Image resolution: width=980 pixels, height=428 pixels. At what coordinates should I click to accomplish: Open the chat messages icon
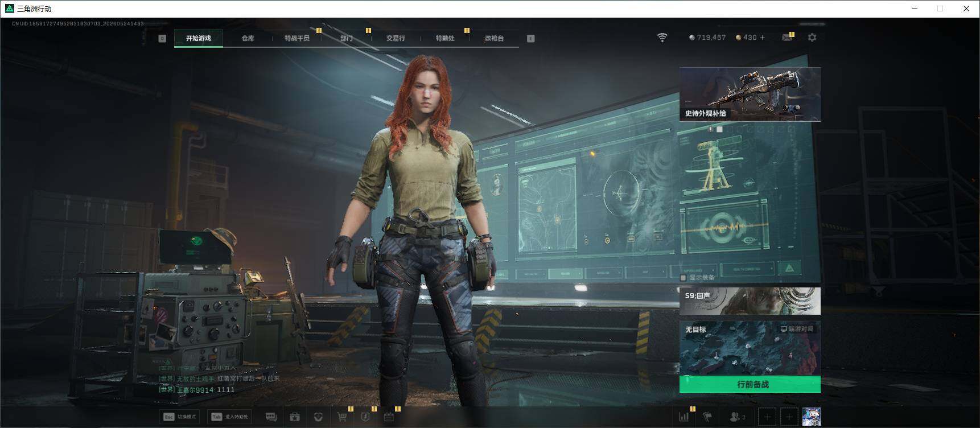coord(271,417)
